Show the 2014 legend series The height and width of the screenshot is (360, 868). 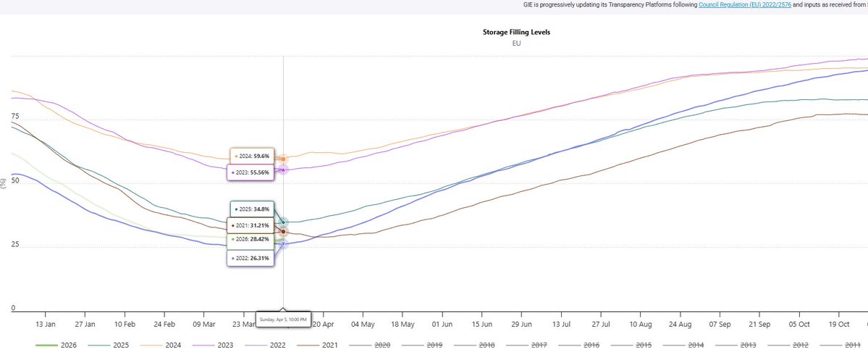coord(685,345)
